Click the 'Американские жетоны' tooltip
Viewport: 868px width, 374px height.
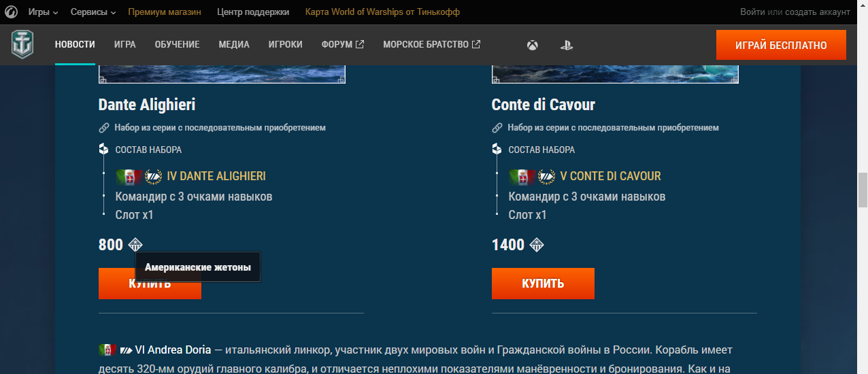tap(198, 268)
